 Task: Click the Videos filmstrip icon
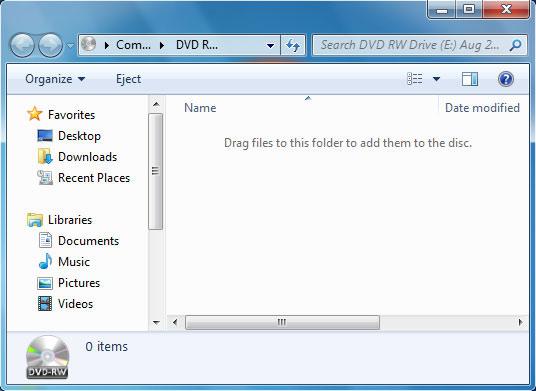coord(45,304)
